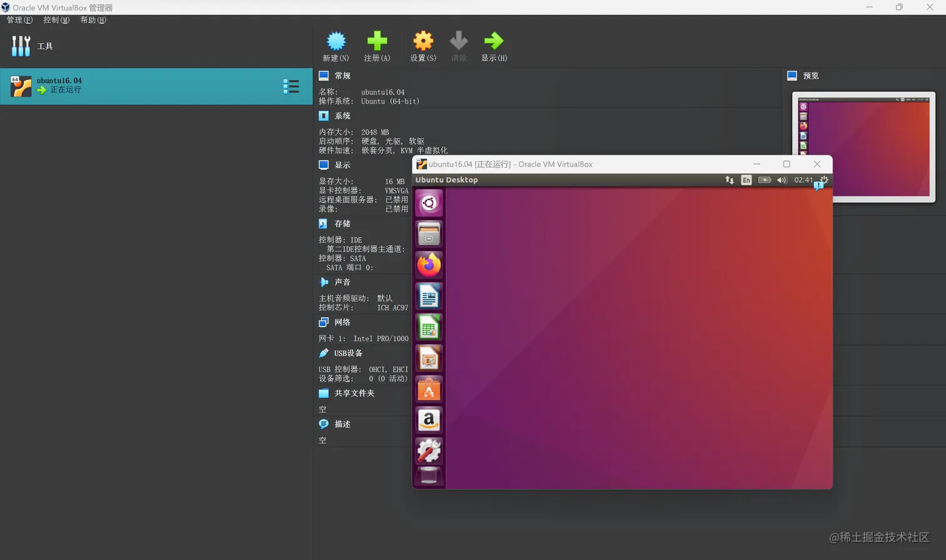
Task: Click the Add (注册) green plus button
Action: coord(377,46)
